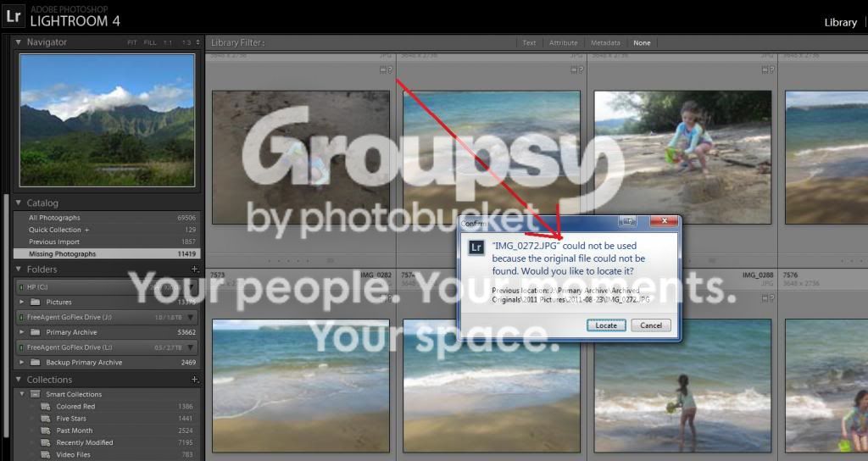Click FreeAgent GoFlex Drive (J:) status light
This screenshot has height=461, width=868.
[x=21, y=317]
